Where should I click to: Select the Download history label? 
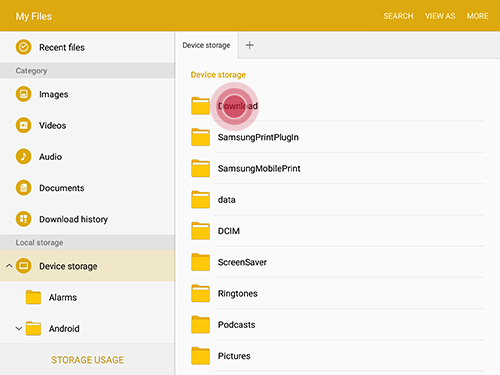(74, 219)
